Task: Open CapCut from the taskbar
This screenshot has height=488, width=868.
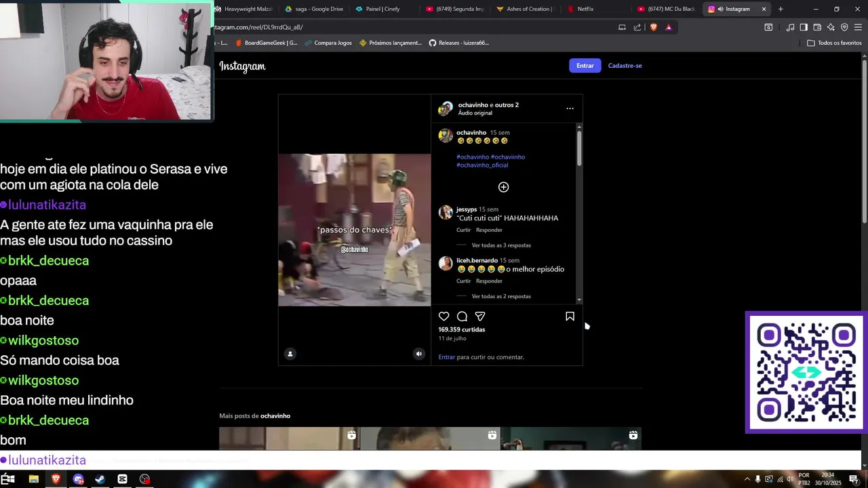Action: 122,479
